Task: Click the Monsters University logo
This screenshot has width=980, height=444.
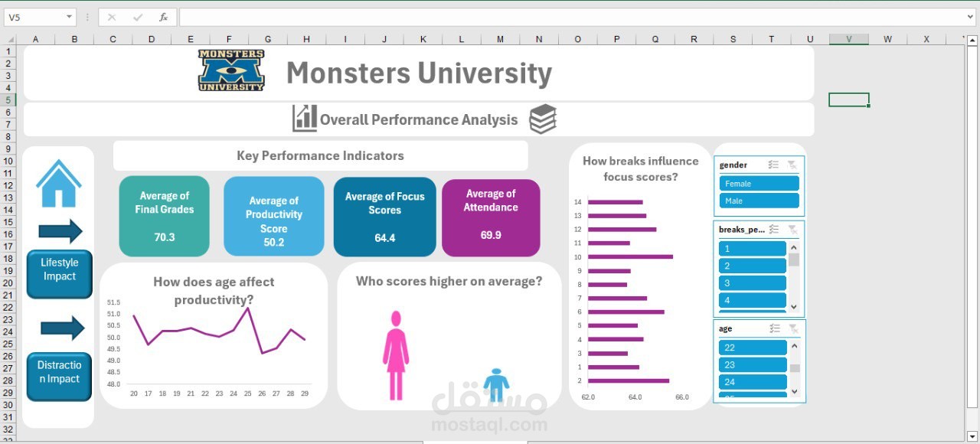Action: [x=231, y=70]
